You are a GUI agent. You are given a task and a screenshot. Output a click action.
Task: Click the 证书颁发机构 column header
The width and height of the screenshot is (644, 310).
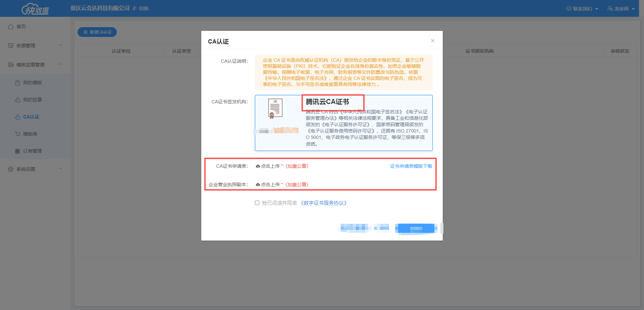click(x=479, y=51)
